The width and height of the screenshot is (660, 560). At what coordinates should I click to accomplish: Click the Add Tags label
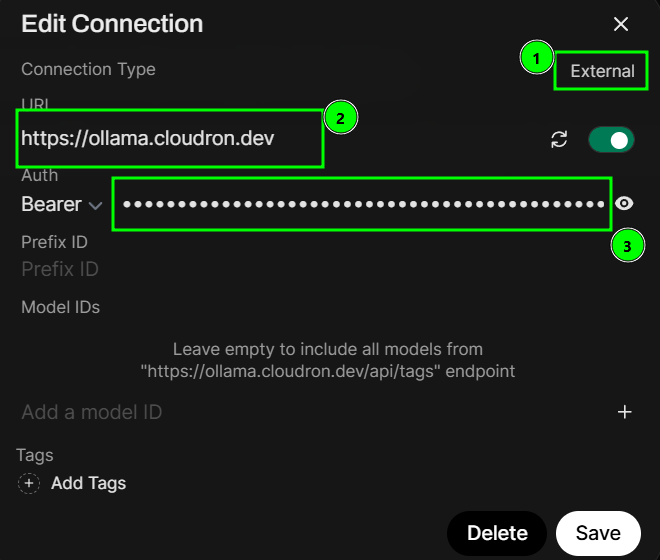pos(88,483)
